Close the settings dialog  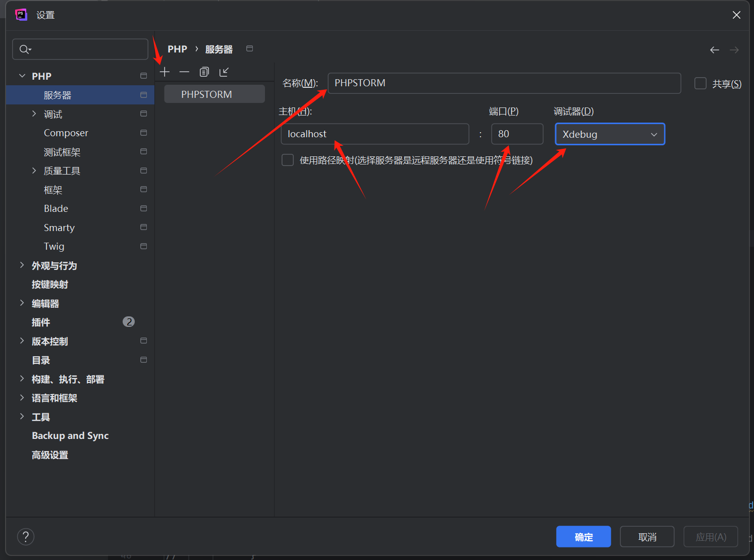pos(736,15)
